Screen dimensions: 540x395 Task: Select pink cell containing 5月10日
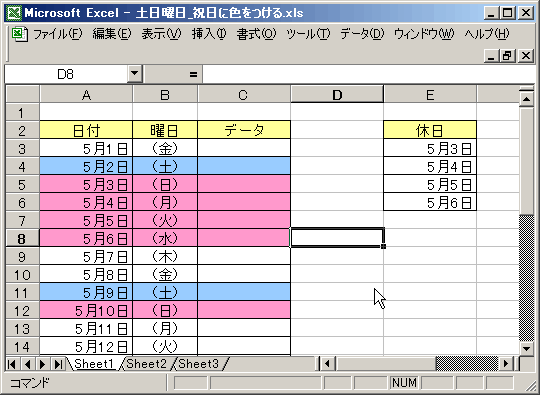tap(86, 310)
